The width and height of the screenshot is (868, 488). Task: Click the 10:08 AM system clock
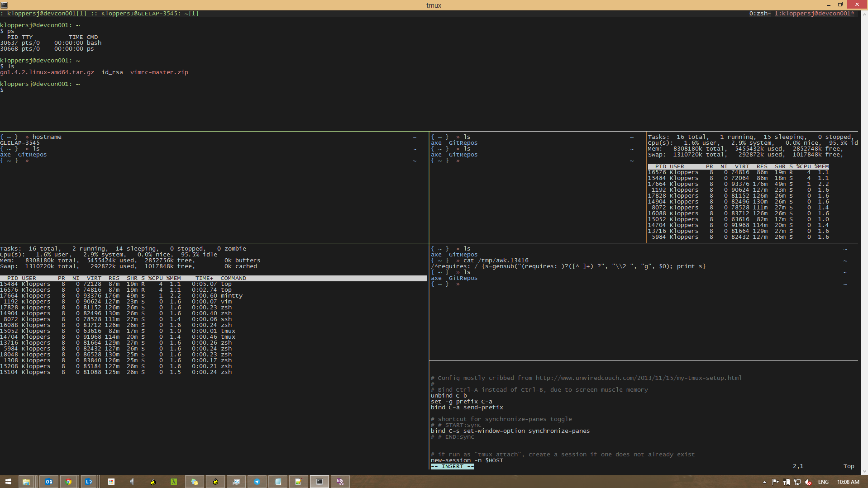click(x=848, y=482)
